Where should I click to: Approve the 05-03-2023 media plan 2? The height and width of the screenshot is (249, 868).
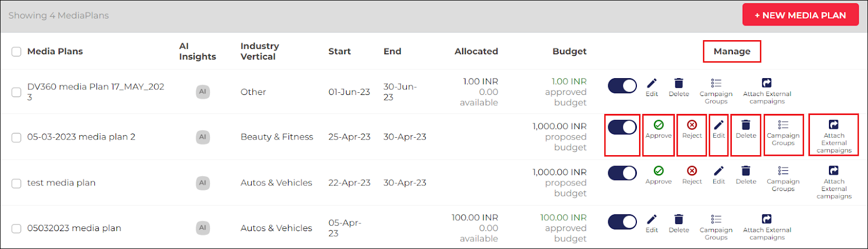[659, 130]
